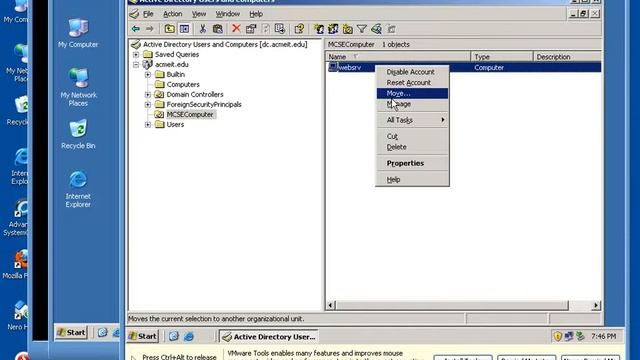
Task: Click the red X Delete toolbar icon
Action: point(236,29)
